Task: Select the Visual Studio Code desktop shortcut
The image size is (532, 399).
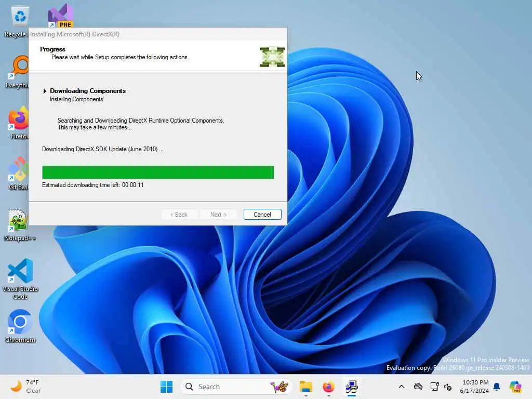Action: click(20, 279)
